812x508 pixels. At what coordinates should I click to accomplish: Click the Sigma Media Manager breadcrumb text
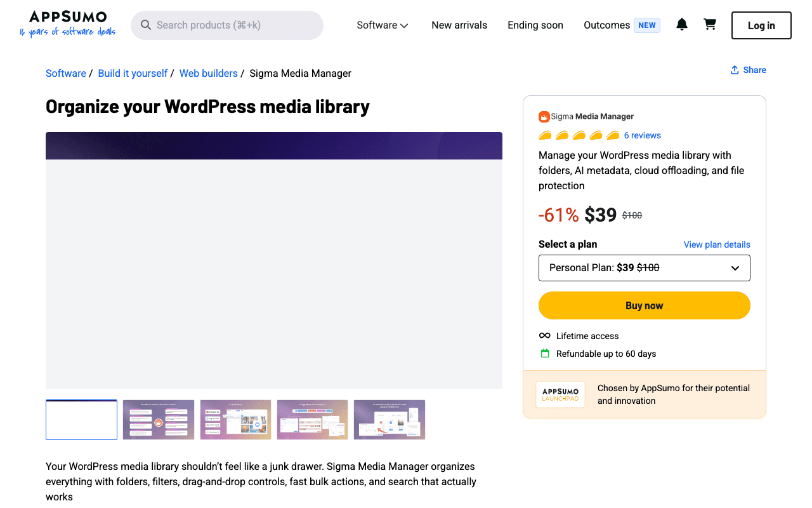point(301,74)
